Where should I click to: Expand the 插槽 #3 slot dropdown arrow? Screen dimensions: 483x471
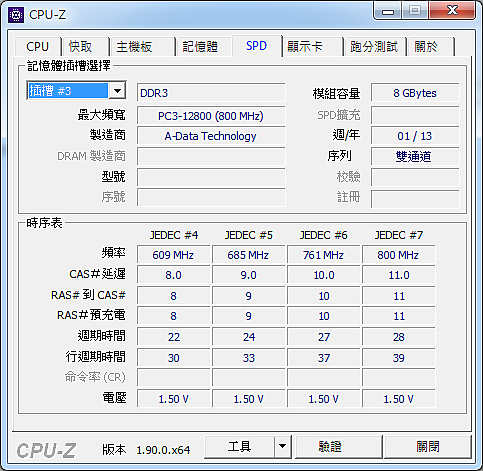point(117,90)
